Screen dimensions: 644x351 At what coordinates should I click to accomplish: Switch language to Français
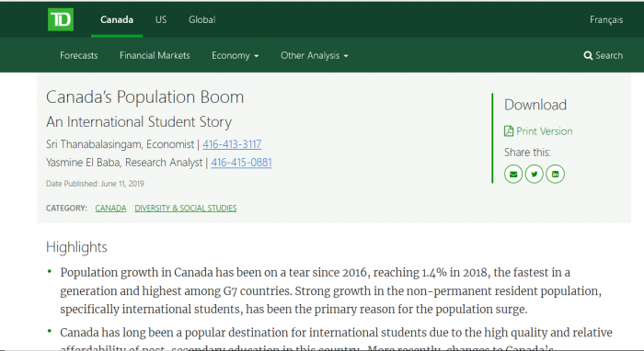pyautogui.click(x=606, y=20)
